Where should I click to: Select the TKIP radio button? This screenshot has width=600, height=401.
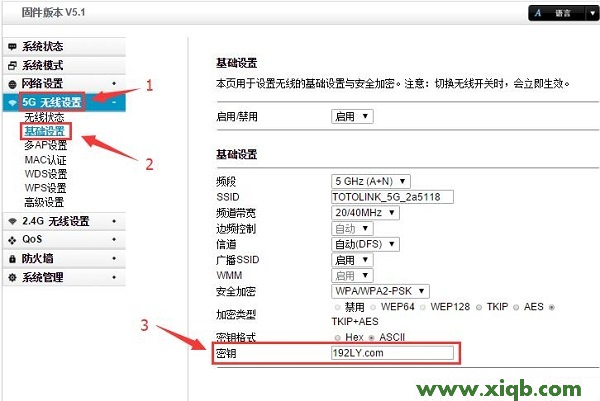(x=479, y=307)
